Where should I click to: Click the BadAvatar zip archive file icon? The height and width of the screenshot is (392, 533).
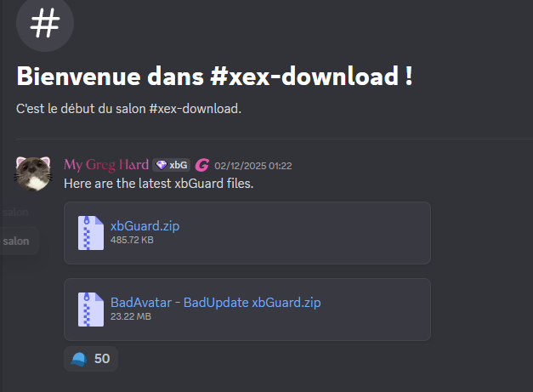tap(91, 310)
